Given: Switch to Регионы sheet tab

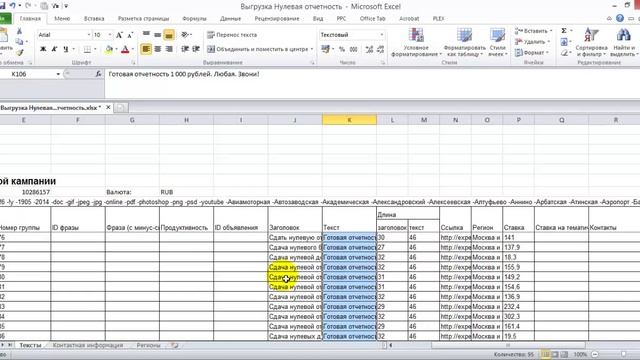Looking at the screenshot, I should (x=148, y=345).
